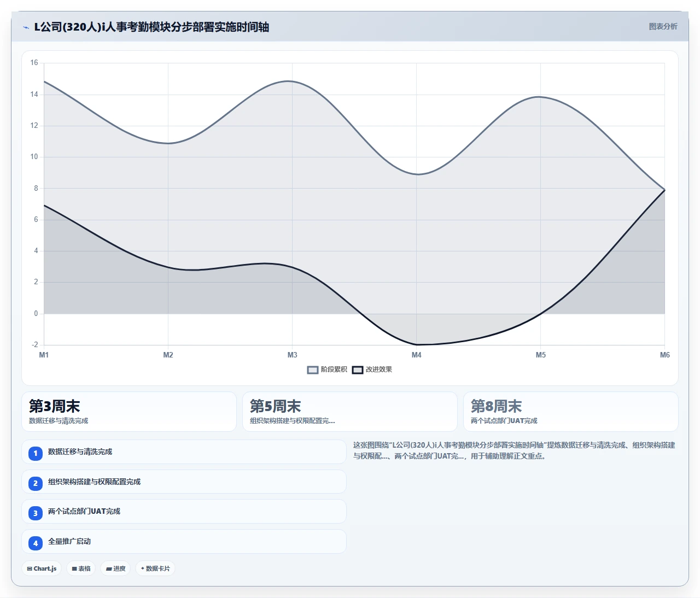
Task: Click the M1 axis label
Action: (x=44, y=355)
